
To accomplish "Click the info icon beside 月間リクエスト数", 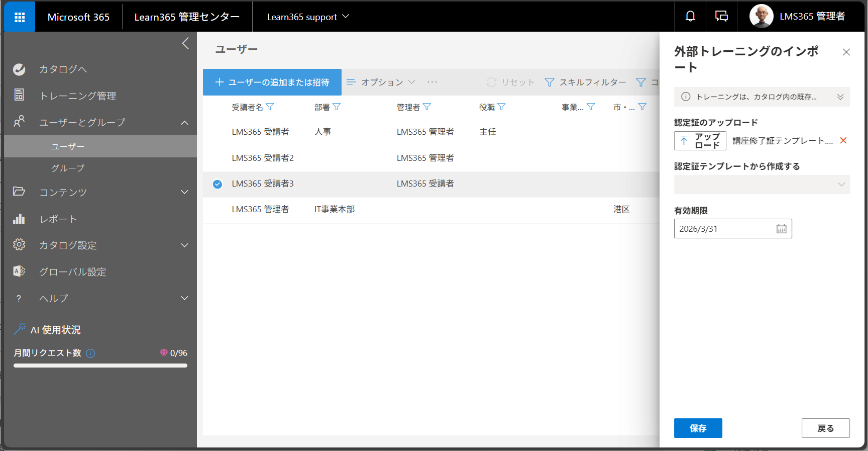I will (90, 353).
